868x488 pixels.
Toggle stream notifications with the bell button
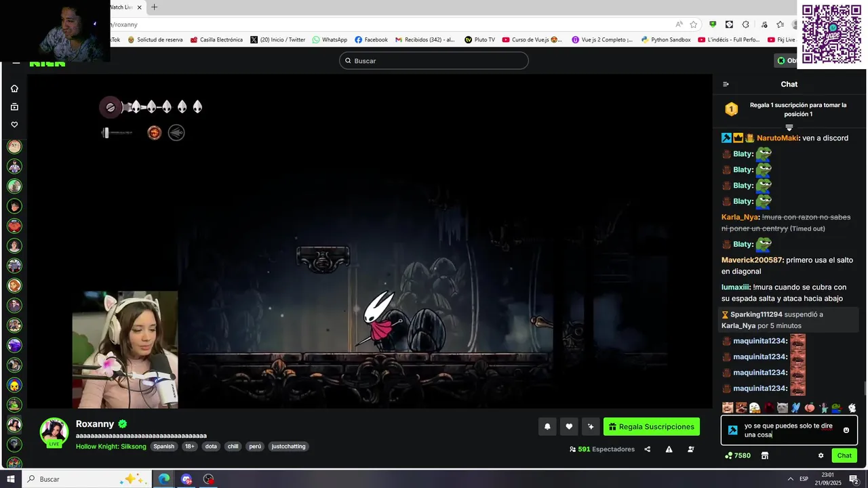click(x=547, y=426)
